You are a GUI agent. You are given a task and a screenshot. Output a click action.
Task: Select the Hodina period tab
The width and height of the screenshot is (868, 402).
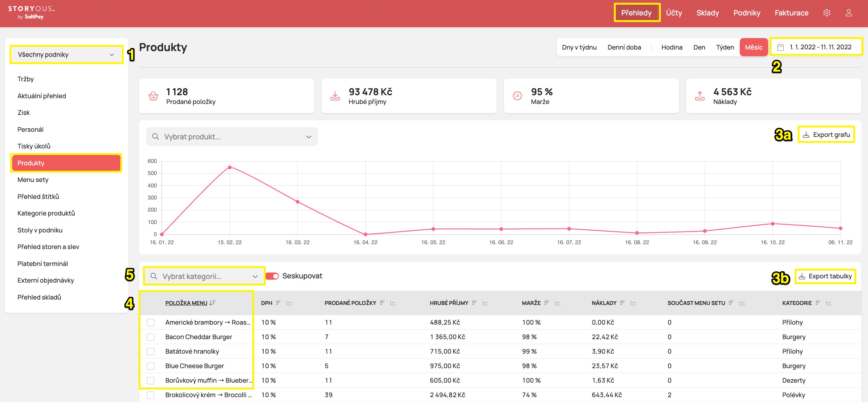671,47
